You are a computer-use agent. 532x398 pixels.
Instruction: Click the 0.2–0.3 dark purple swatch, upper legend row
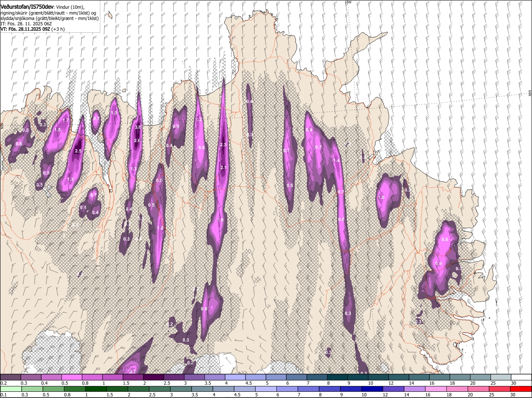[x=10, y=377]
